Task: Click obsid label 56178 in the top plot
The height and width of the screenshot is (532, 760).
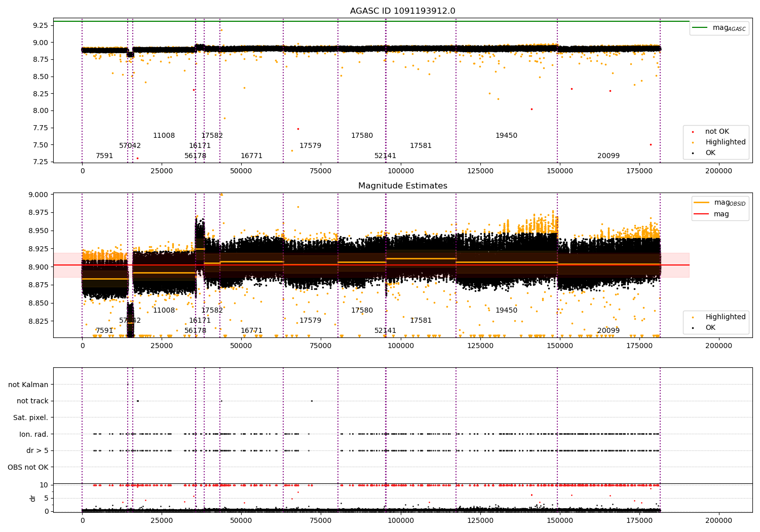Action: [x=196, y=156]
